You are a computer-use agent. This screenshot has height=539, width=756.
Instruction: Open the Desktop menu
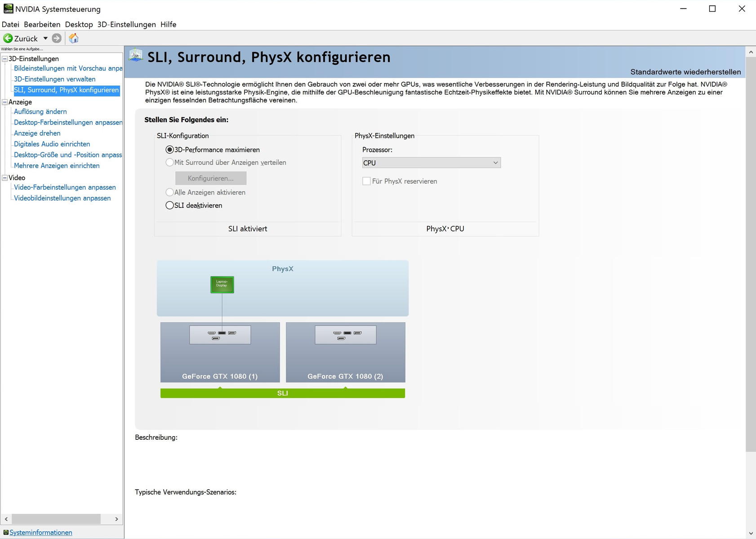coord(79,24)
